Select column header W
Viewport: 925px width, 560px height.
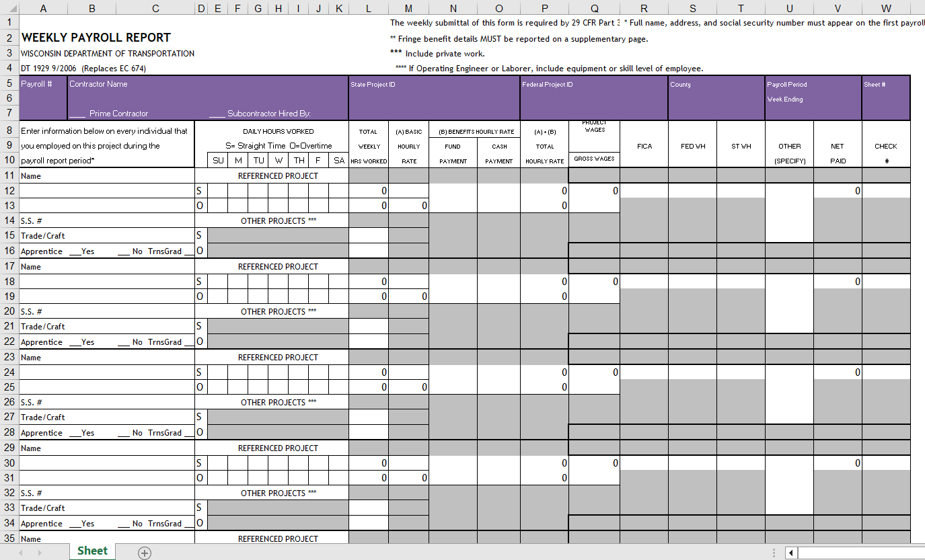pyautogui.click(x=886, y=8)
